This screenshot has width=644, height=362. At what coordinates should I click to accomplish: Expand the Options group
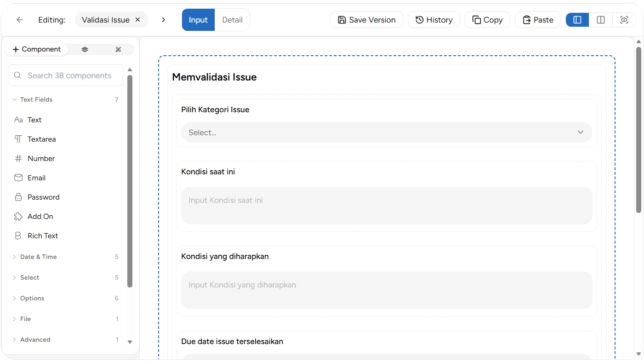pyautogui.click(x=65, y=298)
